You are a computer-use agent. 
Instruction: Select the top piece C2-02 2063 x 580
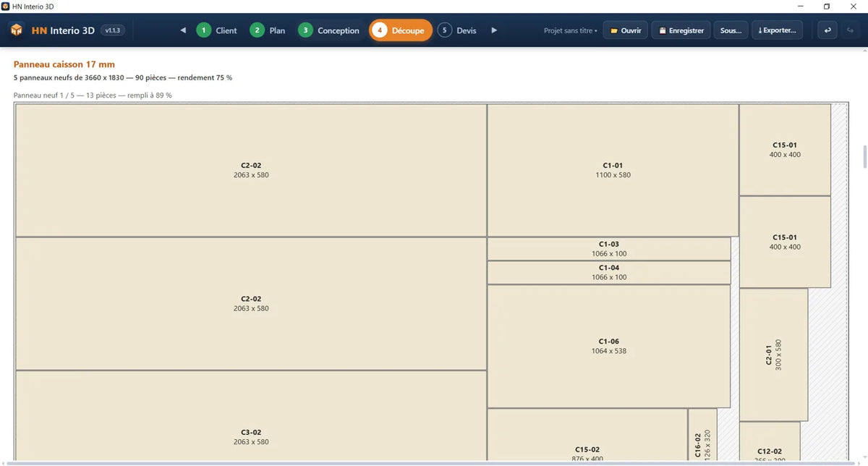coord(251,170)
